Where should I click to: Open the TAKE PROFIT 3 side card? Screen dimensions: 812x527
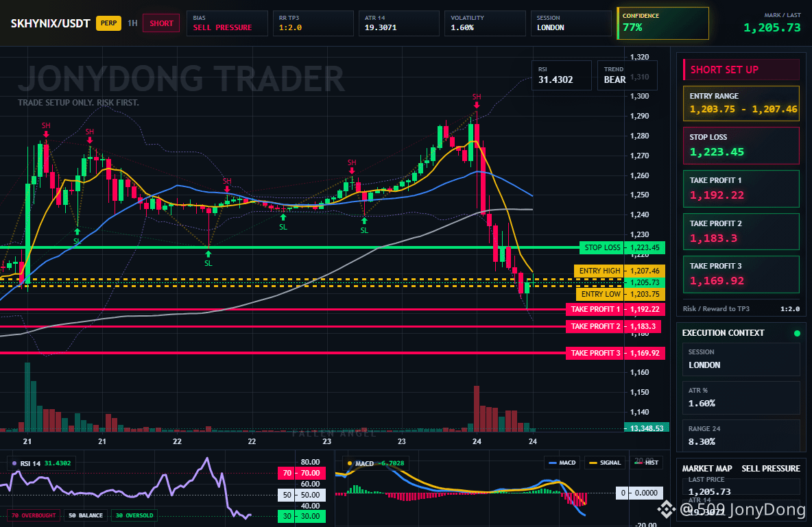click(x=741, y=274)
